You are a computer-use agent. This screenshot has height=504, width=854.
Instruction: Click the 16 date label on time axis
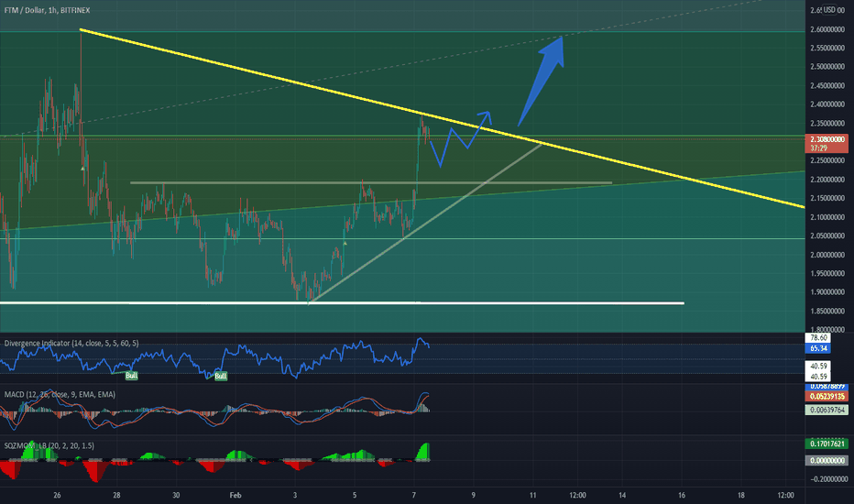[x=682, y=495]
